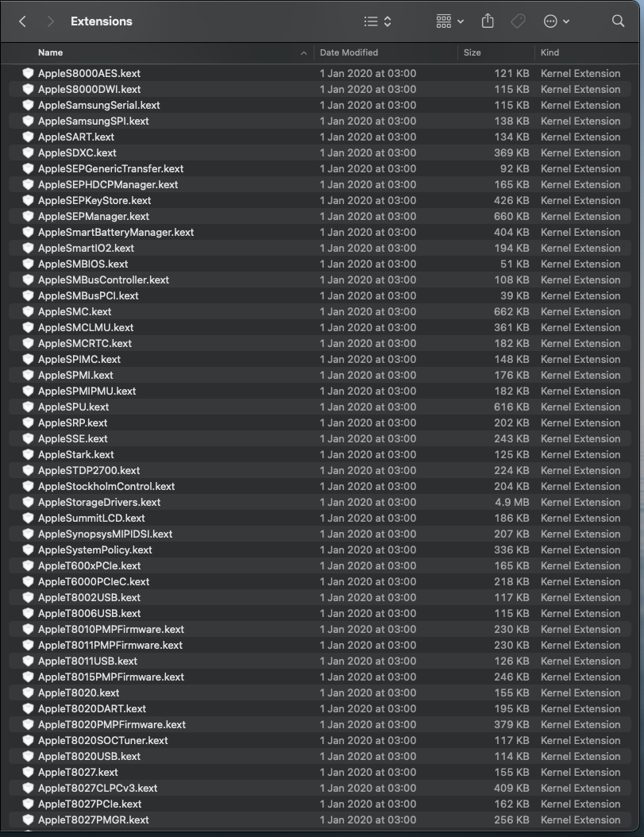644x837 pixels.
Task: Open the ellipsis Action menu
Action: click(557, 21)
